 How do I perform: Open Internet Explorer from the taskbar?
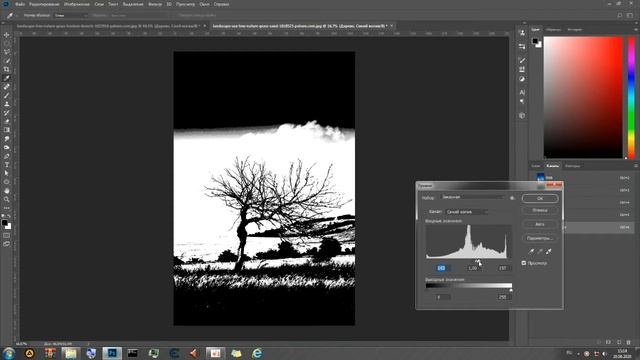[257, 353]
